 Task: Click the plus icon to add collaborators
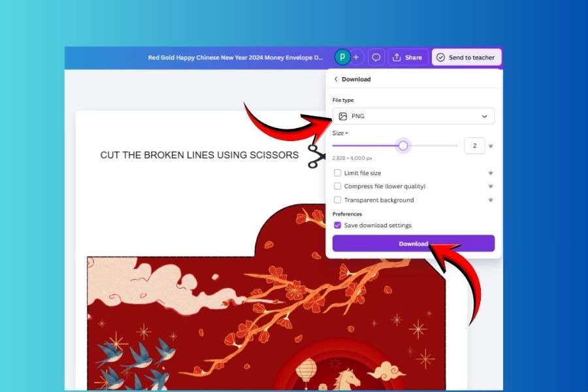(356, 57)
